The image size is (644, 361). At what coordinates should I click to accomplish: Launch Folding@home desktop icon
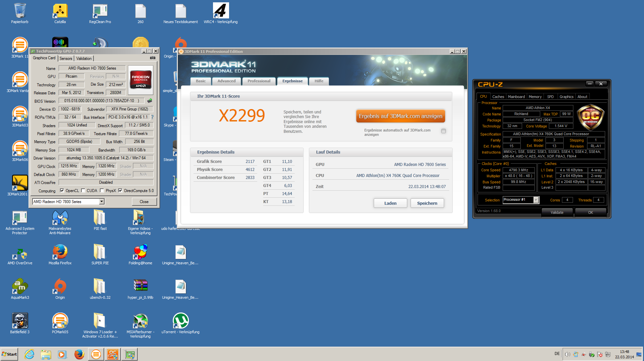(x=140, y=254)
